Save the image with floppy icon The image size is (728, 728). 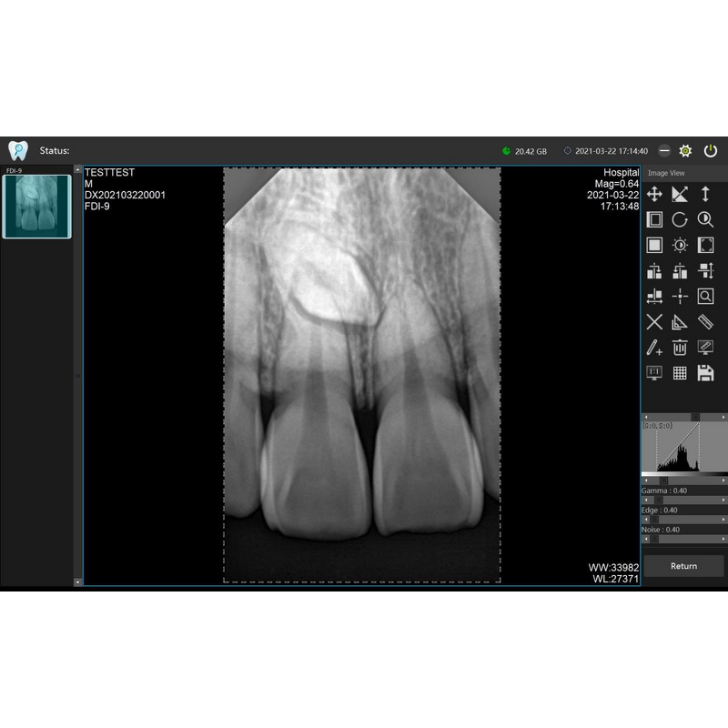(706, 371)
